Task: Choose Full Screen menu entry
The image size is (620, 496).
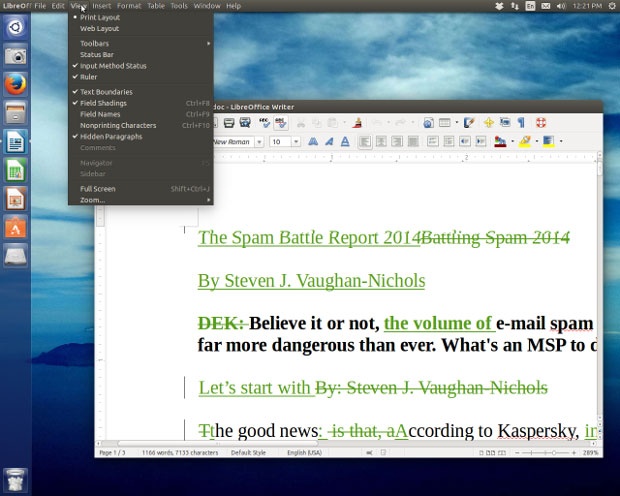Action: [x=141, y=189]
